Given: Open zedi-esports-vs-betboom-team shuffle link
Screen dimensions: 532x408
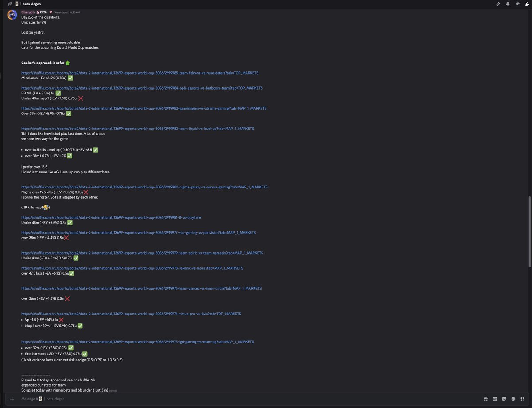Looking at the screenshot, I should 142,88.
